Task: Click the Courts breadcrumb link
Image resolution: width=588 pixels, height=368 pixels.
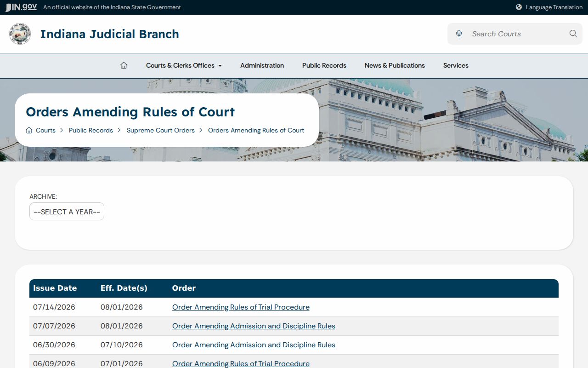Action: (x=45, y=130)
